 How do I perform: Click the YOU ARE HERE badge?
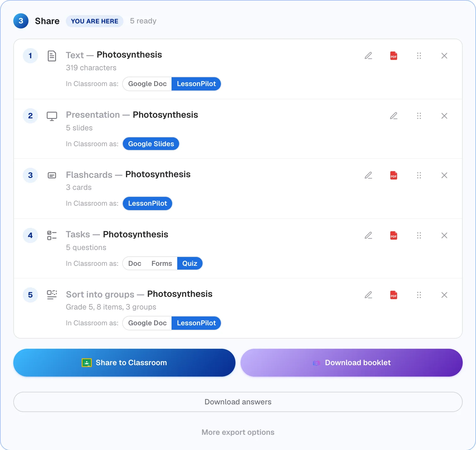[x=95, y=21]
